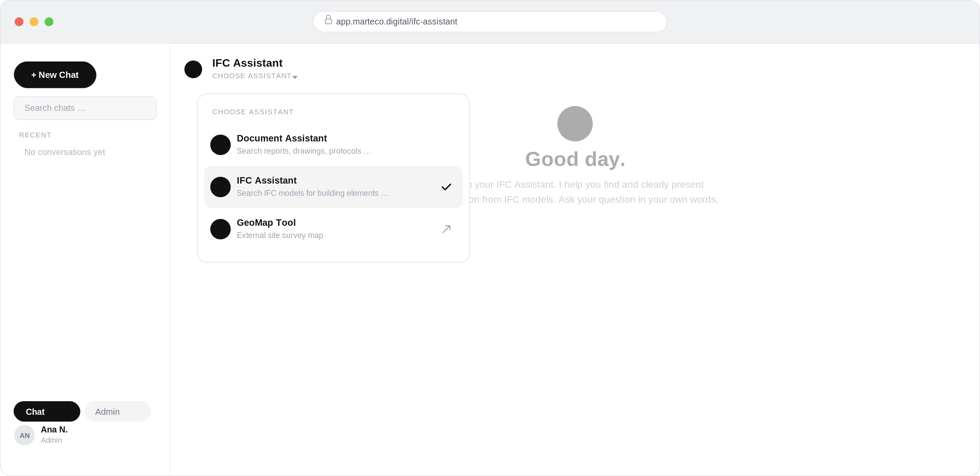Click the Ana N. user name
Image resolution: width=980 pixels, height=476 pixels.
click(54, 430)
